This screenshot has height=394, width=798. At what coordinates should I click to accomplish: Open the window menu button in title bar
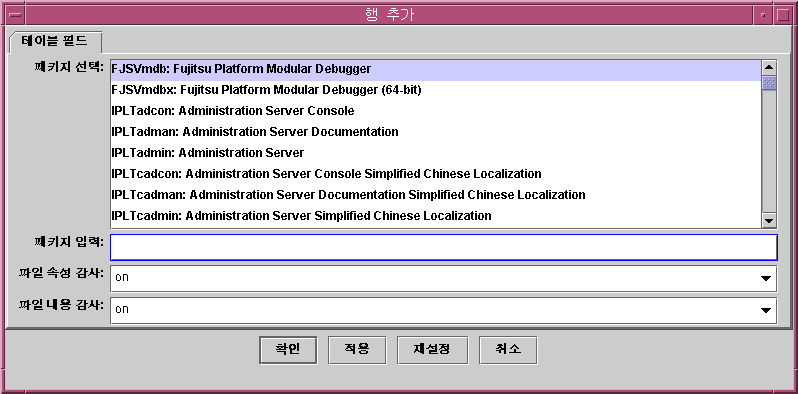click(x=15, y=15)
